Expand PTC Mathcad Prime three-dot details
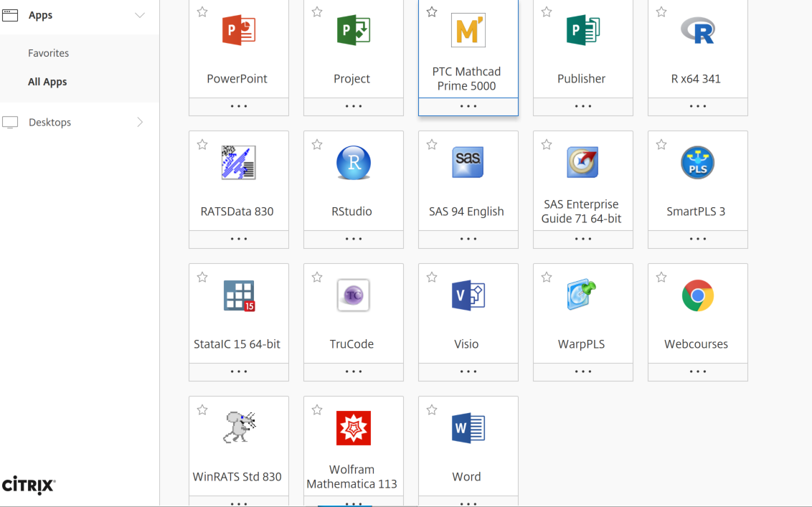Screen dimensions: 812x507 pyautogui.click(x=468, y=106)
